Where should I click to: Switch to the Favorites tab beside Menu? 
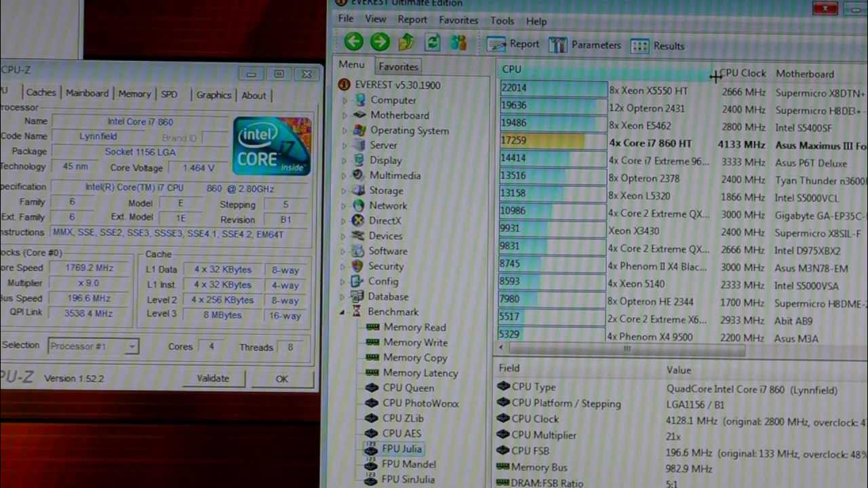(x=398, y=66)
